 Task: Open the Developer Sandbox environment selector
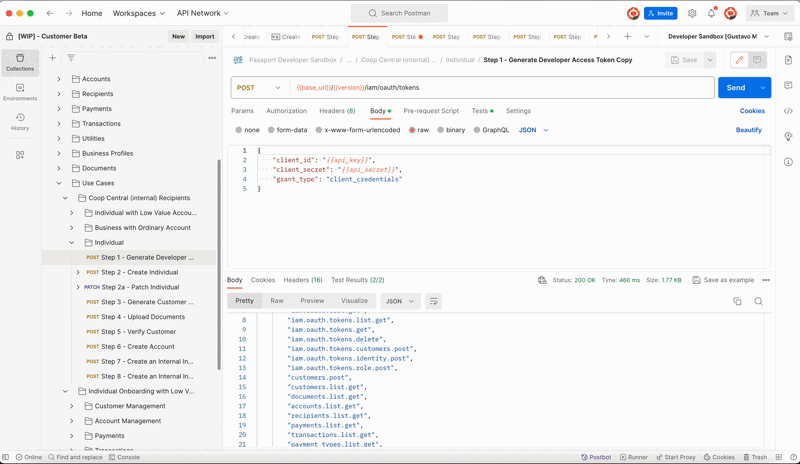tap(718, 36)
